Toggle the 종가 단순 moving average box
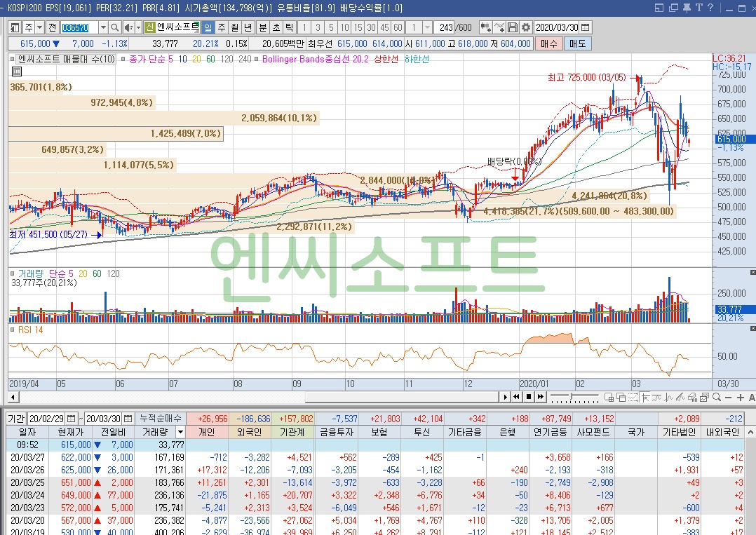This screenshot has width=756, height=535. click(x=123, y=60)
